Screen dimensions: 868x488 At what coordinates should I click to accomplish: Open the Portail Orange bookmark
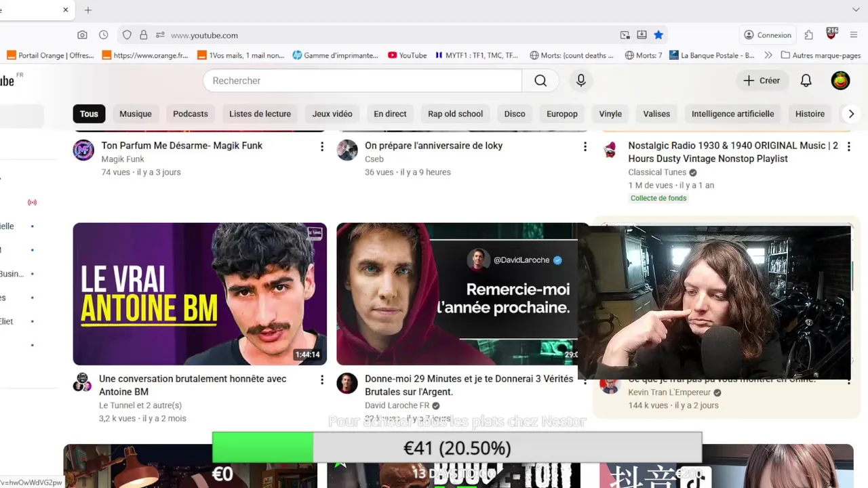[50, 56]
